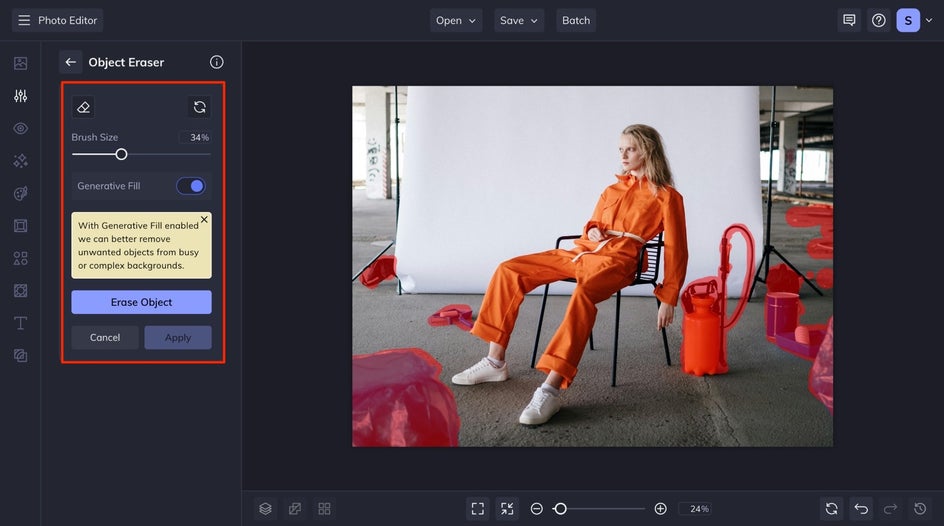The height and width of the screenshot is (526, 944).
Task: Redo the last action
Action: click(890, 509)
